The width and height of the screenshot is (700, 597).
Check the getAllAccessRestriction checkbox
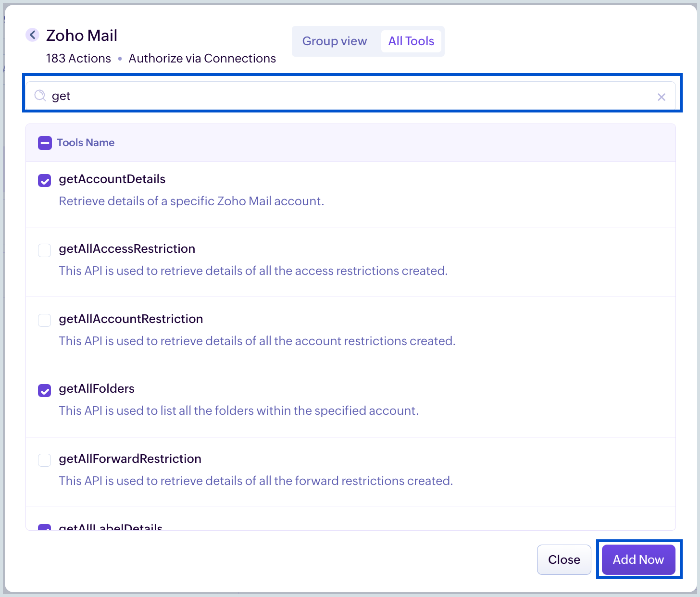[x=45, y=250]
